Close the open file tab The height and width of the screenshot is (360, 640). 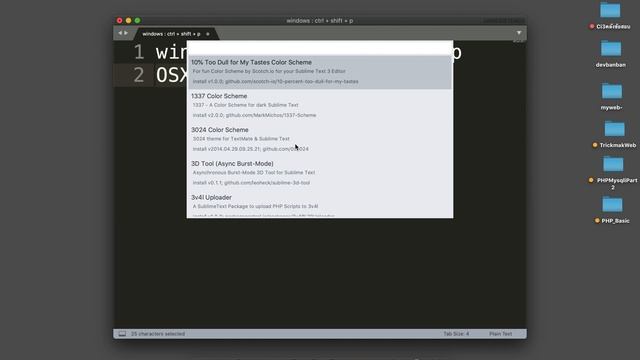pyautogui.click(x=208, y=34)
